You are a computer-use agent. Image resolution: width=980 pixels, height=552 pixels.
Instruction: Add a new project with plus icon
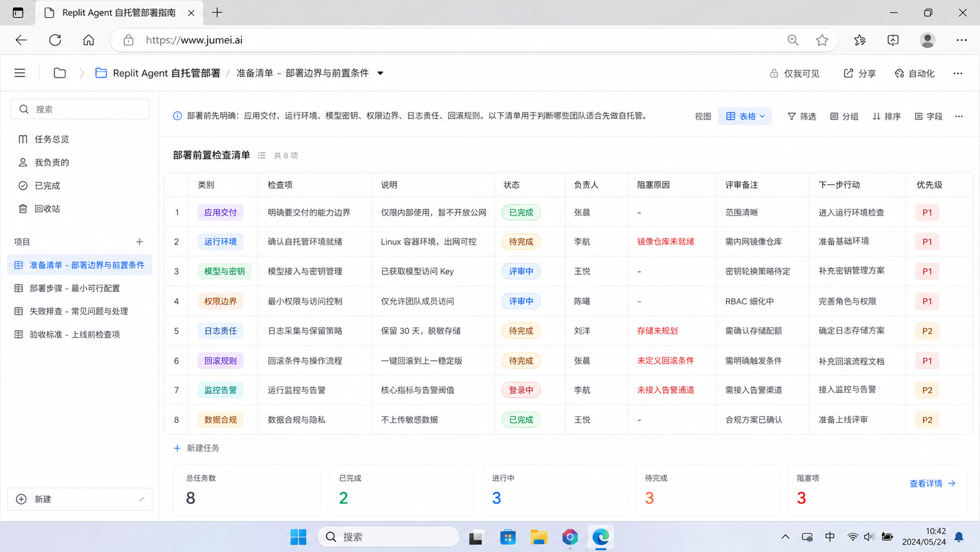coord(139,242)
